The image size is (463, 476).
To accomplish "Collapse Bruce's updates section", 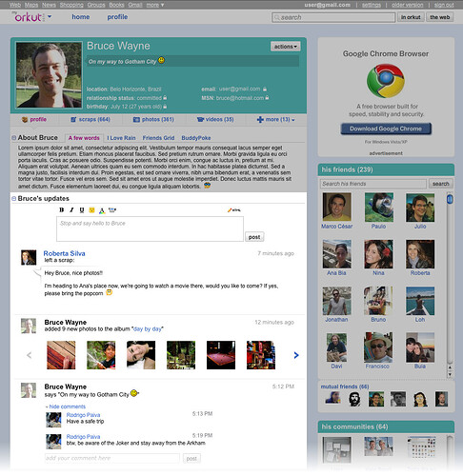I will (x=14, y=198).
